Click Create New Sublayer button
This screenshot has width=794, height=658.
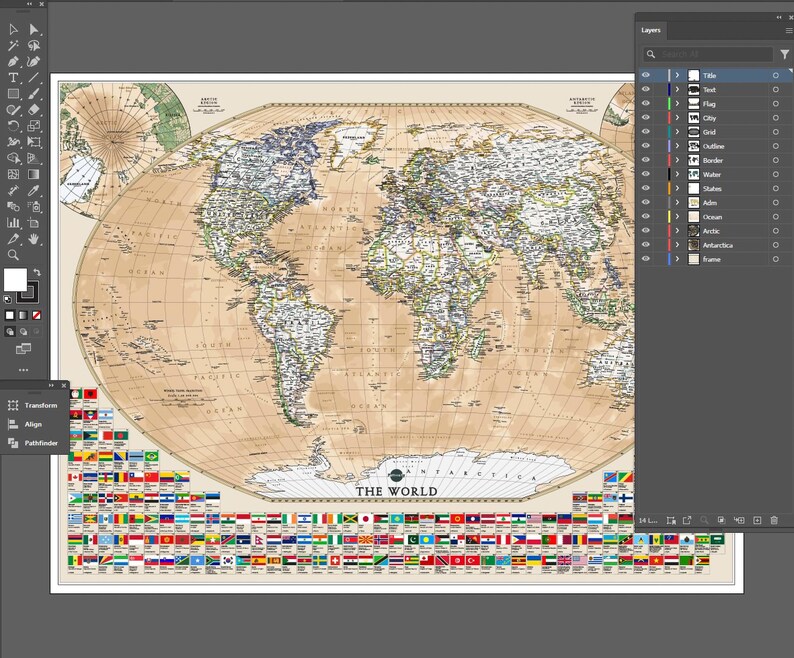click(739, 520)
